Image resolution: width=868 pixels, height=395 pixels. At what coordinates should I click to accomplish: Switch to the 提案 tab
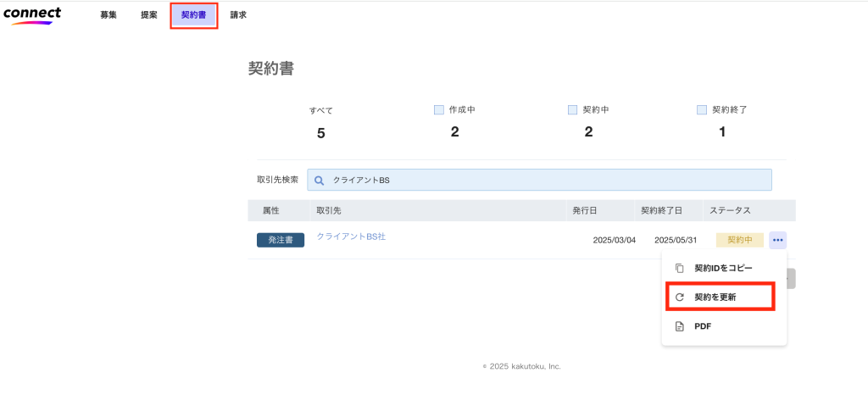[x=149, y=15]
